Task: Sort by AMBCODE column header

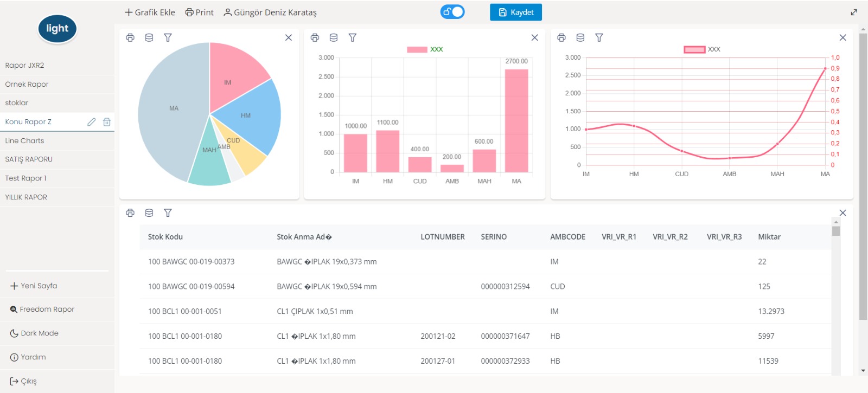Action: 568,237
